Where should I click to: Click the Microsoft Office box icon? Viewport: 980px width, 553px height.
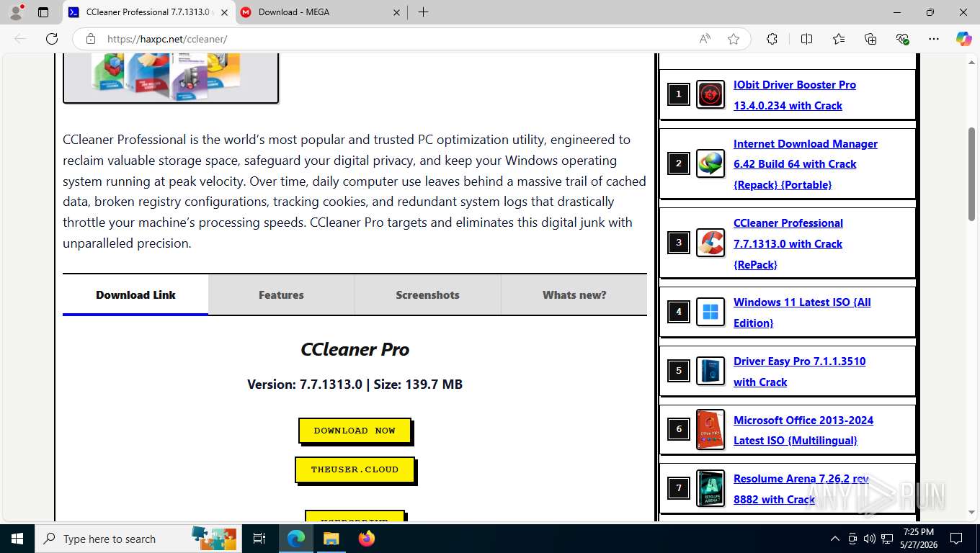tap(710, 430)
